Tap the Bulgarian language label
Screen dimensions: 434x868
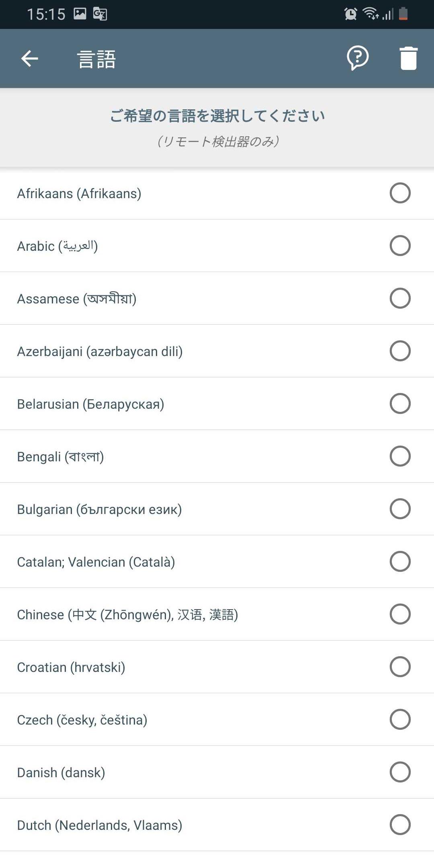(x=99, y=509)
